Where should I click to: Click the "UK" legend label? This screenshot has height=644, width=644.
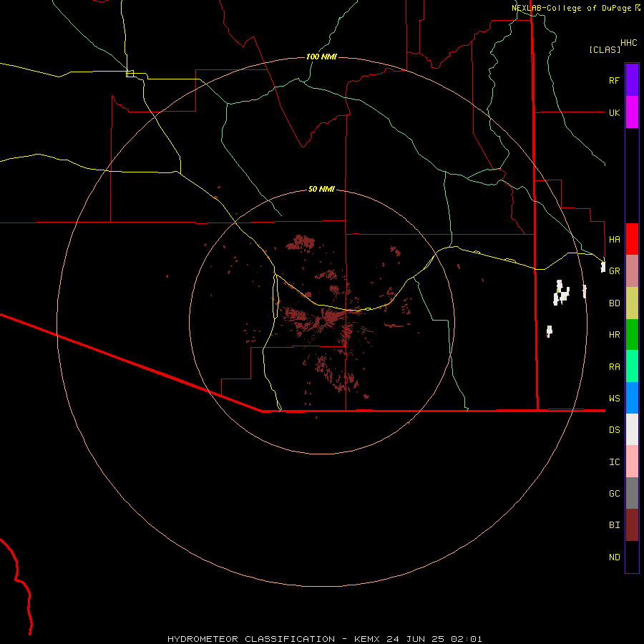click(614, 112)
